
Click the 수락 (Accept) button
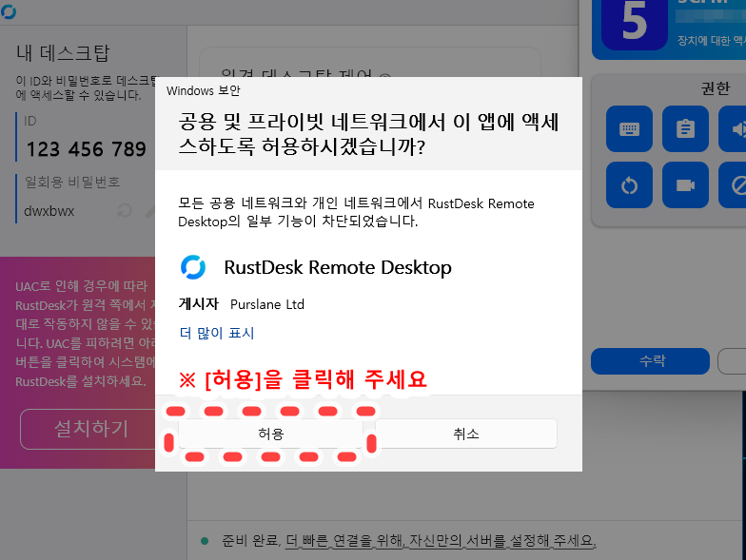point(651,361)
